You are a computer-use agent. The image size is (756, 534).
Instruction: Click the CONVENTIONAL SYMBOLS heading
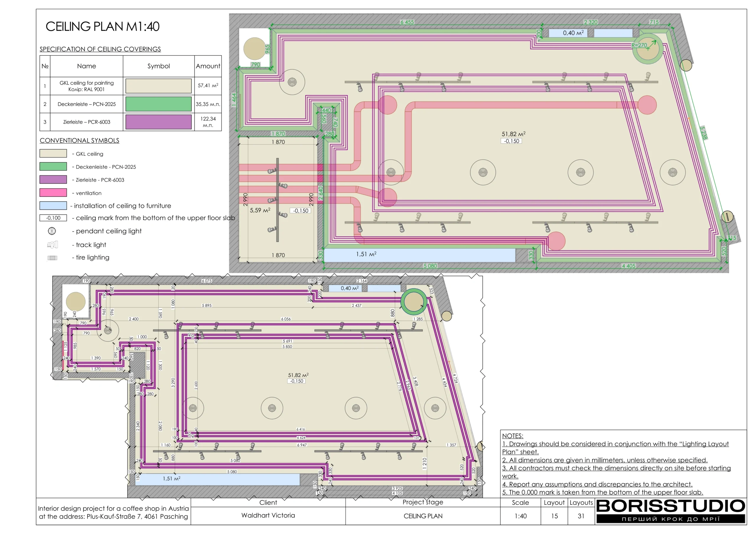(79, 140)
